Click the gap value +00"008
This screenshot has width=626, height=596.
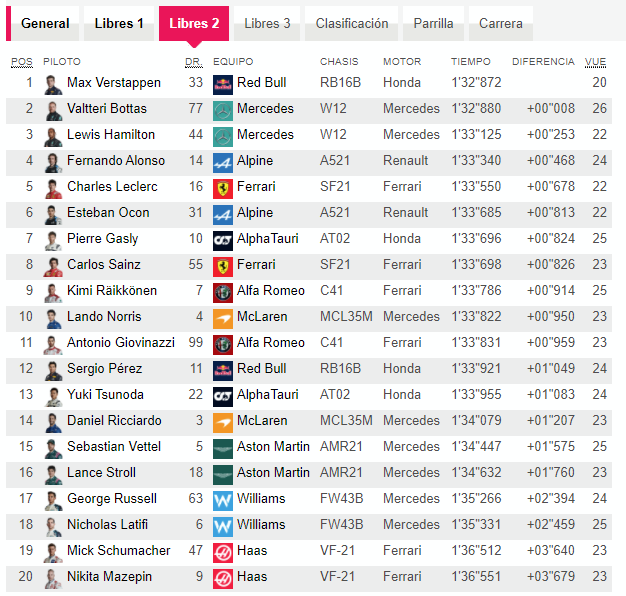[x=551, y=109]
